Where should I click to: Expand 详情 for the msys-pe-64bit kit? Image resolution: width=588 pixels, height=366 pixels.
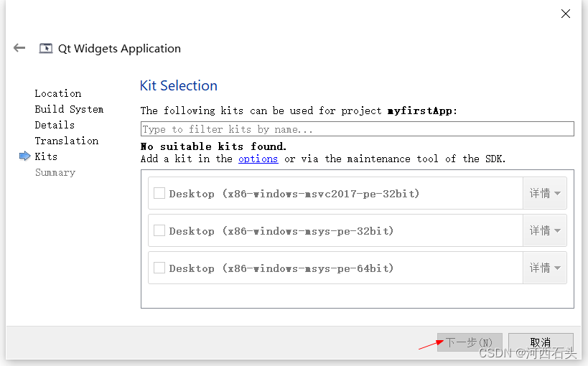point(545,268)
